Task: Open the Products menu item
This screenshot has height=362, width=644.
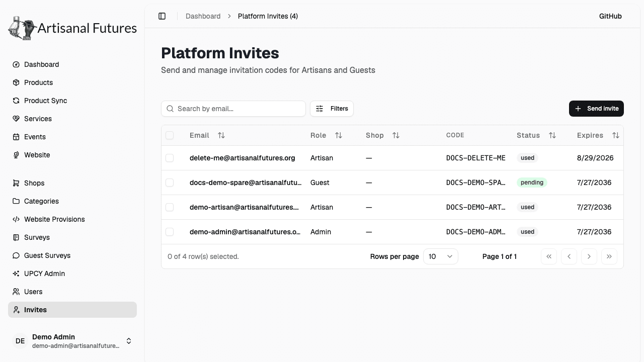Action: tap(72, 82)
